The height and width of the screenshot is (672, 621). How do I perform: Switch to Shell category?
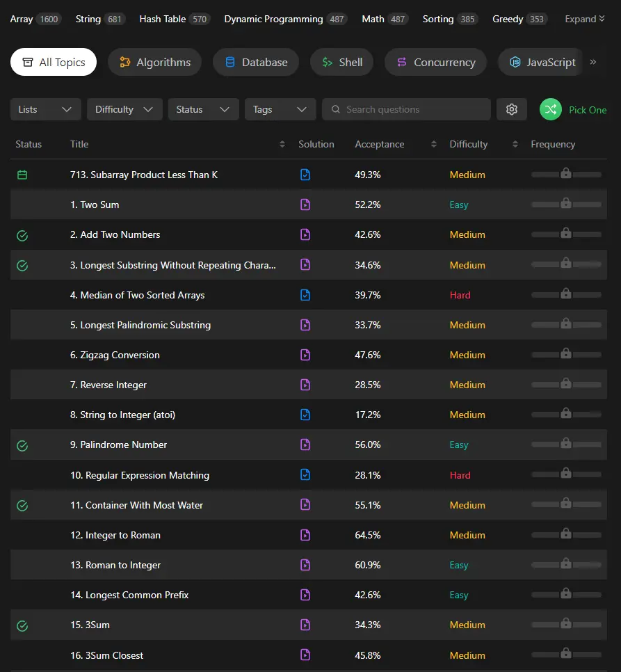[x=341, y=62]
